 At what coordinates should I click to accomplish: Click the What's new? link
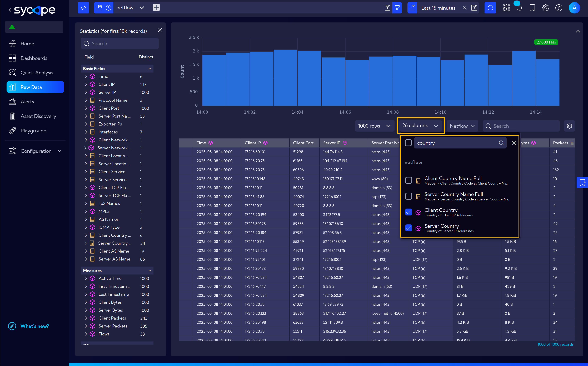click(x=35, y=326)
